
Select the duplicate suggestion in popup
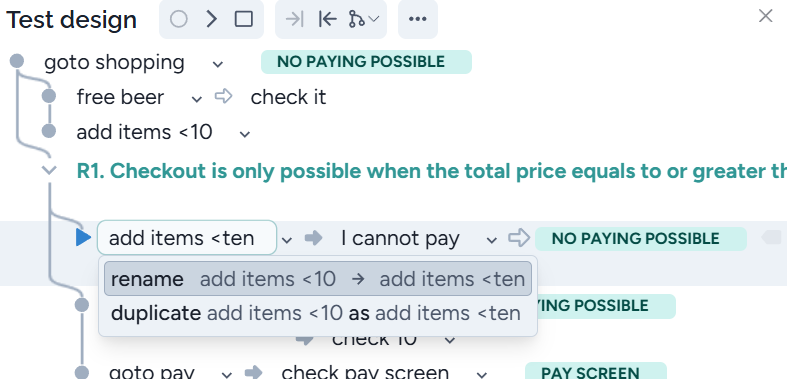click(318, 313)
